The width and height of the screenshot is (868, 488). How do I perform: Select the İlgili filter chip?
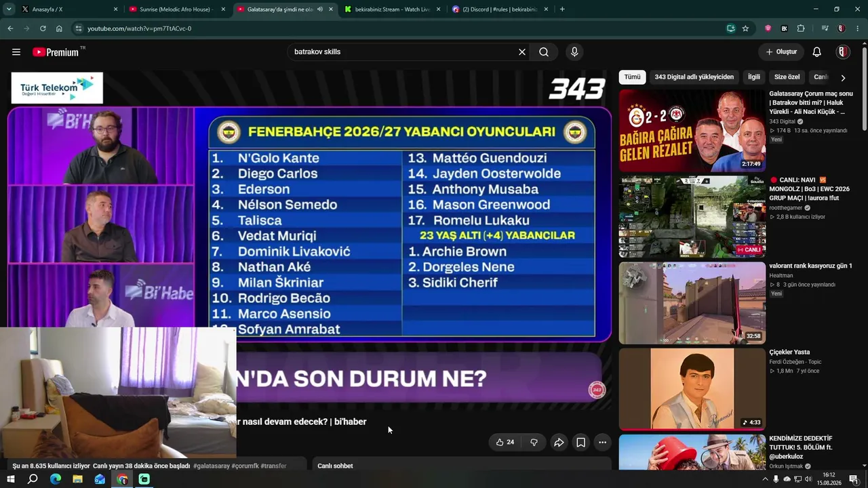point(754,77)
